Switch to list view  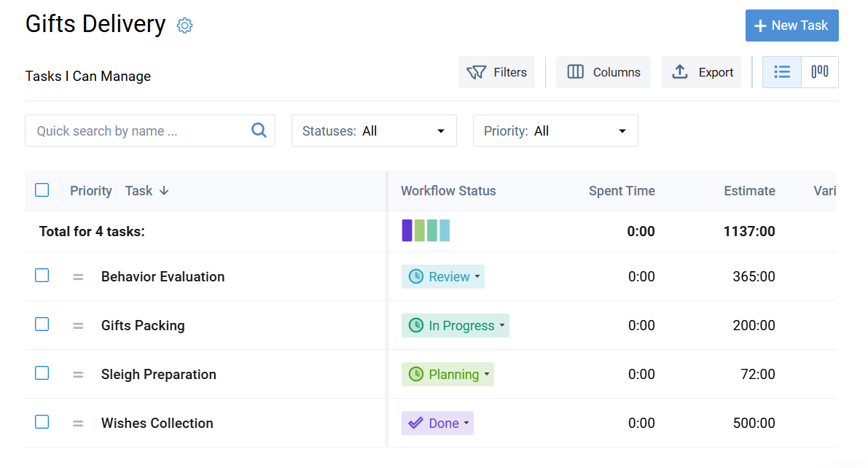click(781, 72)
